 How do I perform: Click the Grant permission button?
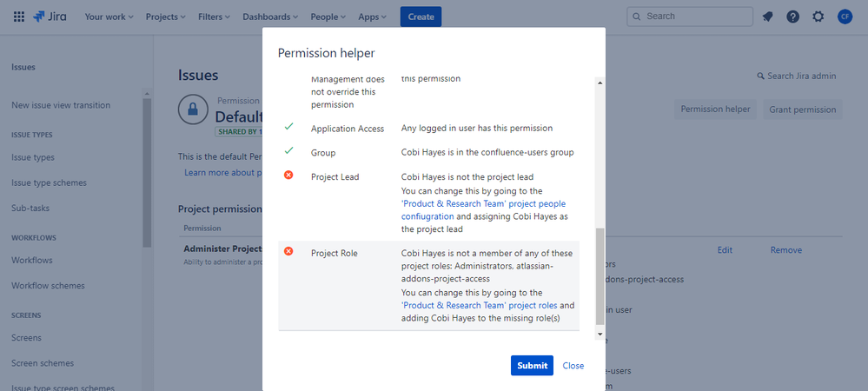tap(803, 109)
